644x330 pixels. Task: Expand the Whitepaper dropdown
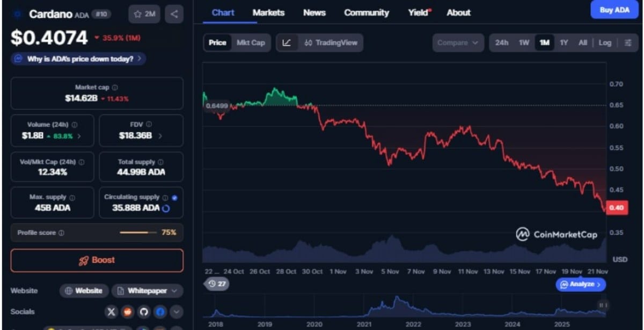(147, 291)
